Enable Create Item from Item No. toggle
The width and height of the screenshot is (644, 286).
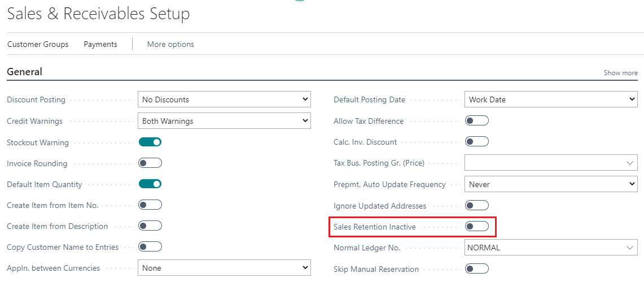click(150, 205)
